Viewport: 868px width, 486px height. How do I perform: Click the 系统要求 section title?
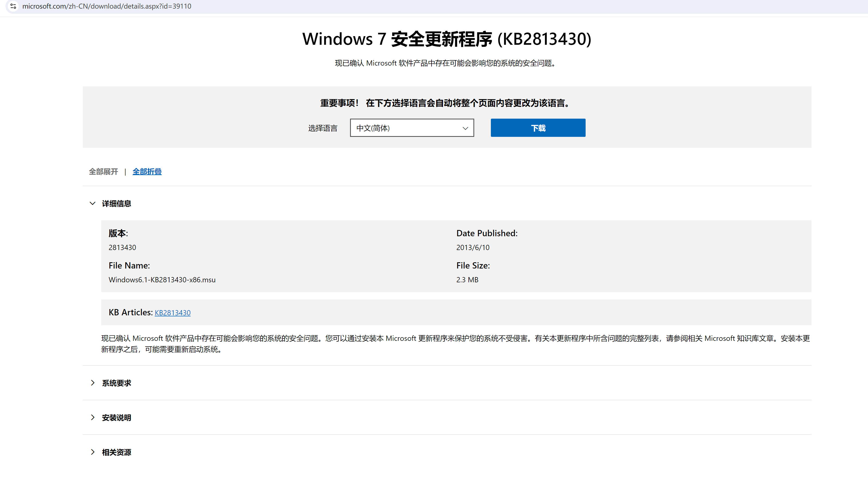click(x=116, y=383)
